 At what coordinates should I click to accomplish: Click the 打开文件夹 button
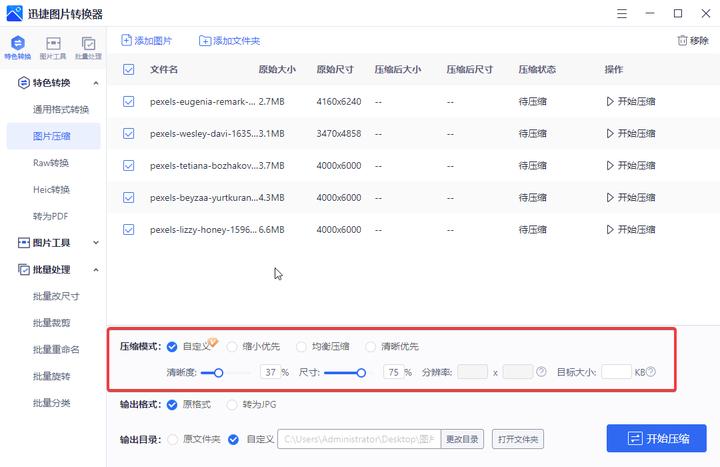(518, 439)
